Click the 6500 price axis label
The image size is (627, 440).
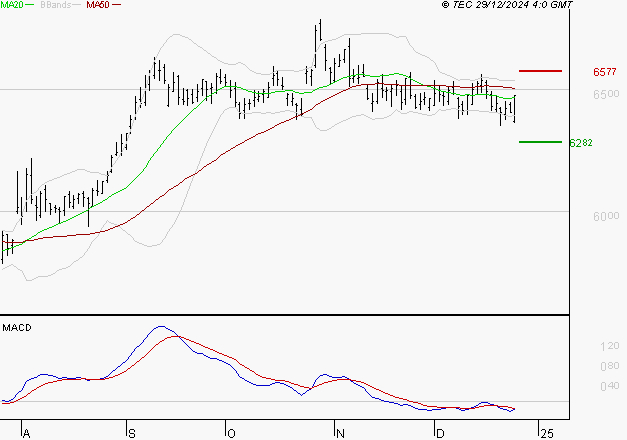[x=606, y=94]
